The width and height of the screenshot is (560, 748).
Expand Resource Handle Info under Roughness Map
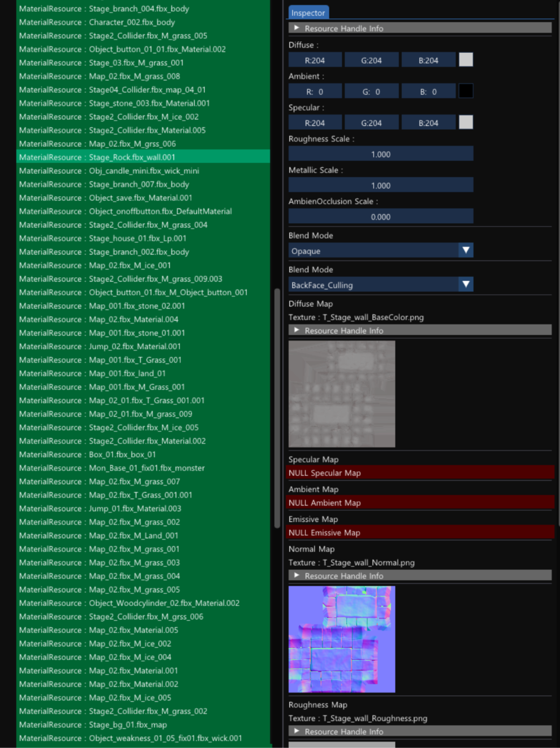click(420, 731)
